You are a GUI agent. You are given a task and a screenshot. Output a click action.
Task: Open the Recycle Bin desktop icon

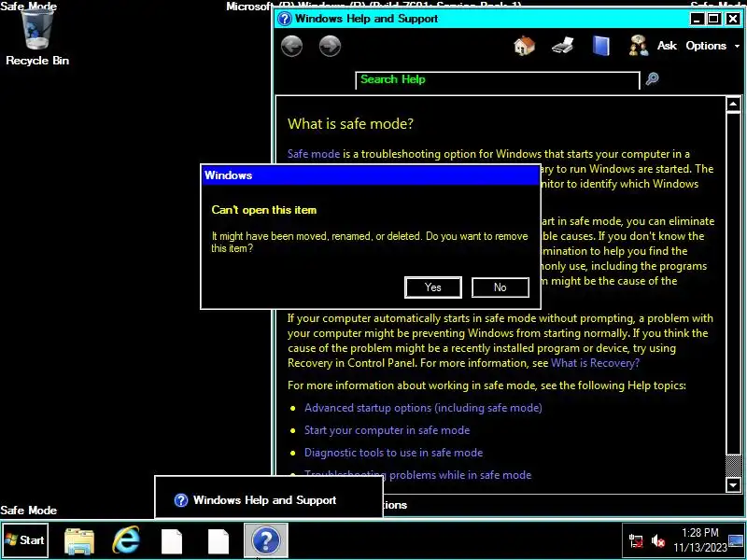tap(37, 35)
